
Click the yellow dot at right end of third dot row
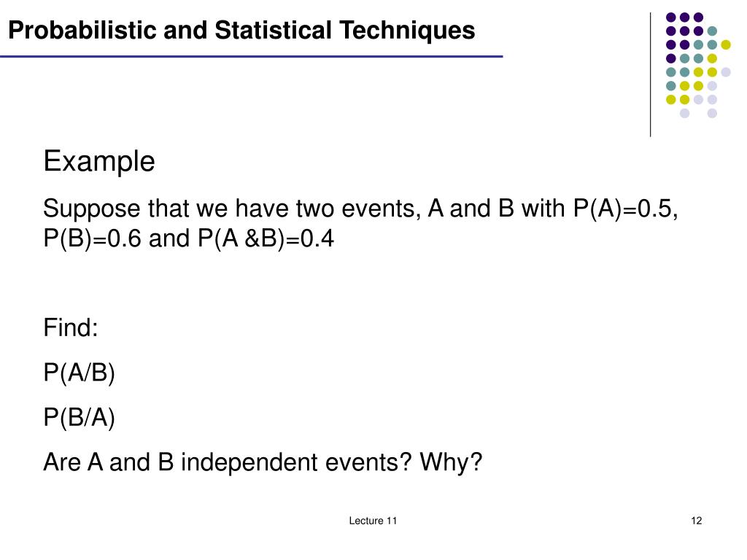[x=726, y=44]
